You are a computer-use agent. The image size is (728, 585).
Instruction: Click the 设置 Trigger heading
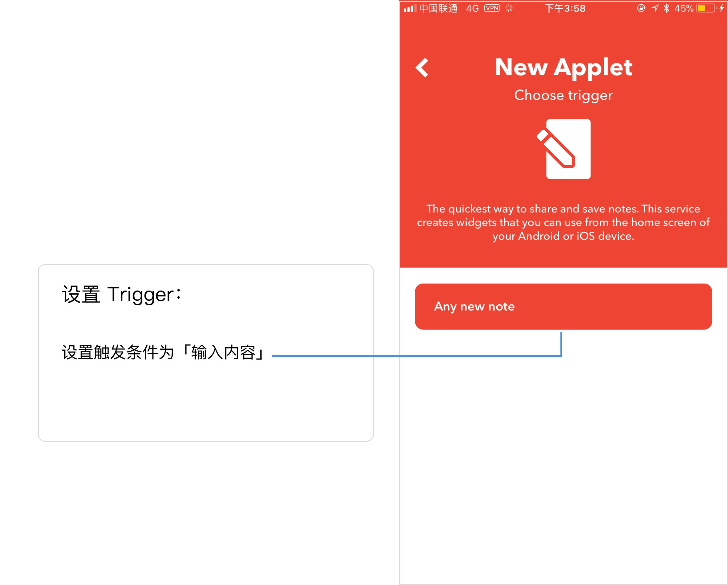(122, 294)
